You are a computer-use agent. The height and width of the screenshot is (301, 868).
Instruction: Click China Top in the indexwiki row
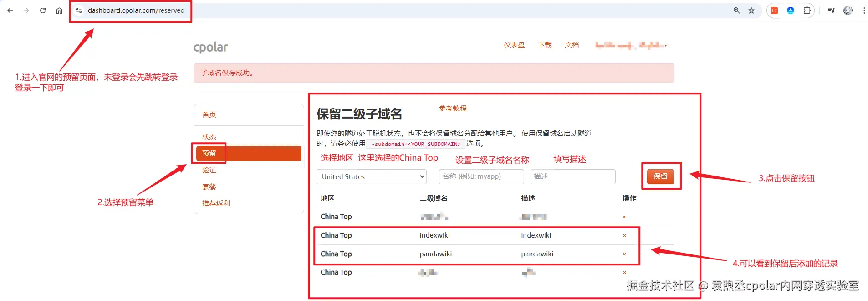(336, 235)
